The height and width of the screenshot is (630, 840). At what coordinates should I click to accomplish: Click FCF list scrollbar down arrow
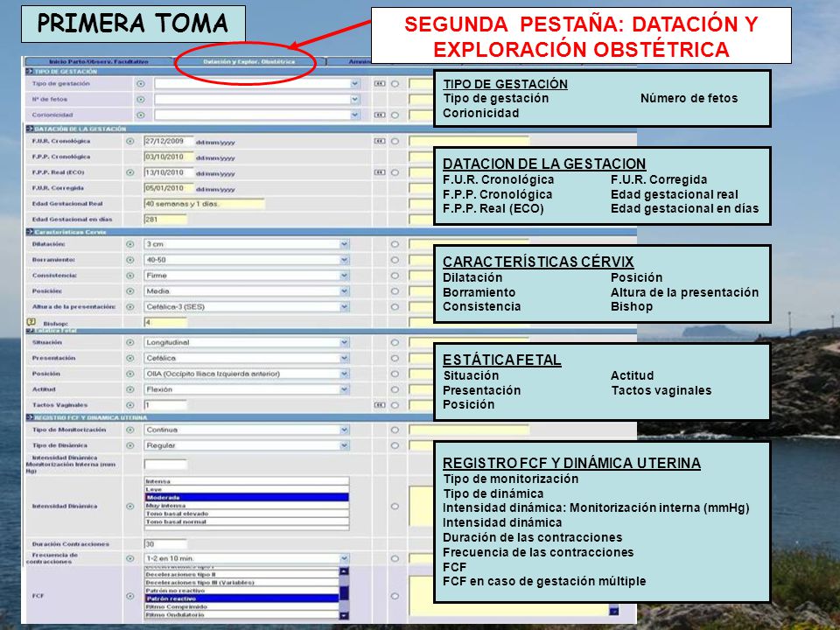tap(344, 615)
